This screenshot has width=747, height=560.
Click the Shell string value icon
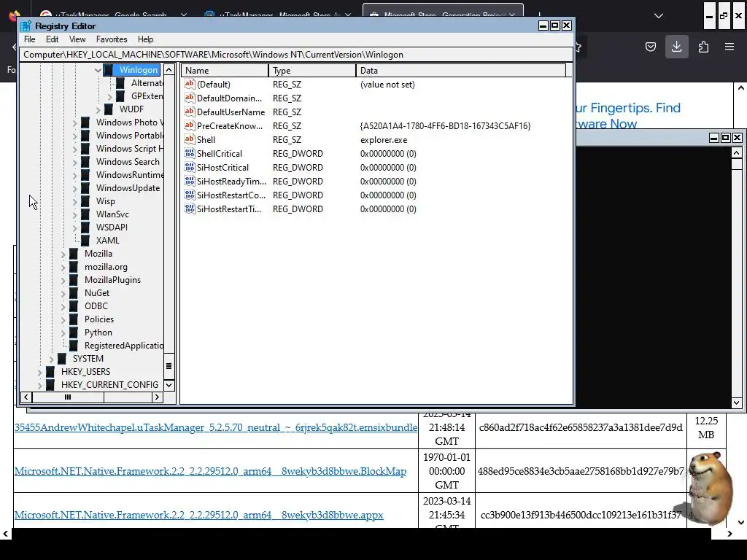[x=190, y=139]
